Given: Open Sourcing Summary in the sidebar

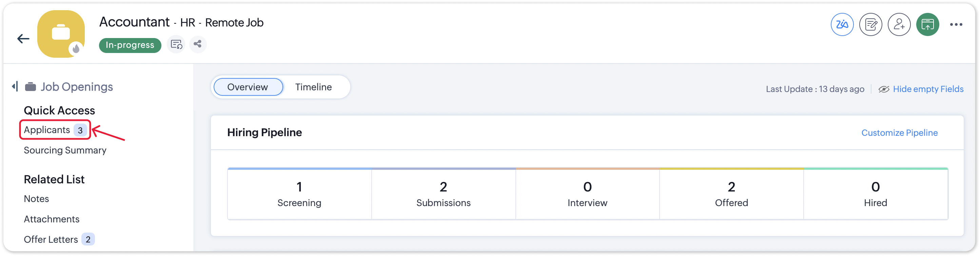Looking at the screenshot, I should [x=65, y=150].
